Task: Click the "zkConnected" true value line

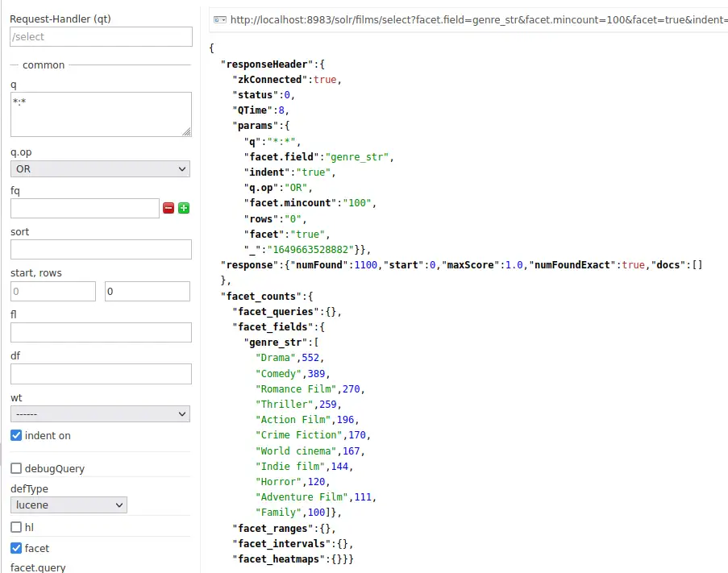Action: 287,79
